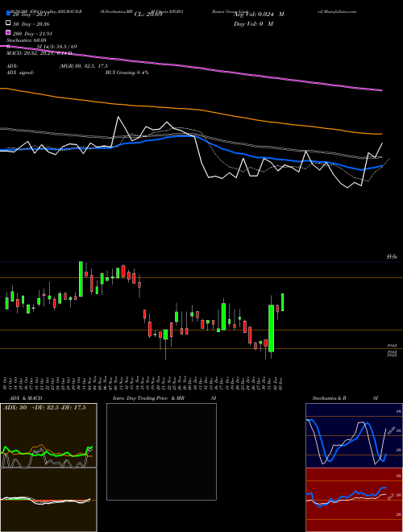Image resolution: width=403 pixels, height=532 pixels.
Task: Open the empty Intra Day Trading Price panel
Action: tap(161, 451)
